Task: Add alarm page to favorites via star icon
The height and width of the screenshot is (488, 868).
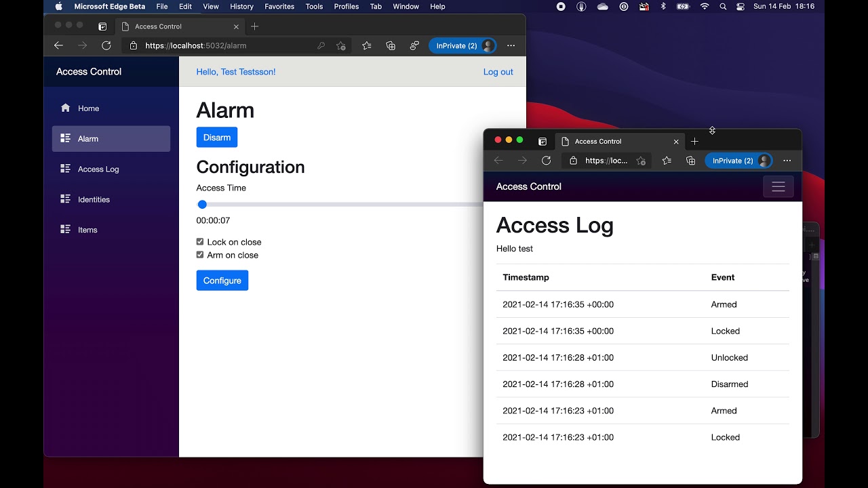Action: pos(340,45)
